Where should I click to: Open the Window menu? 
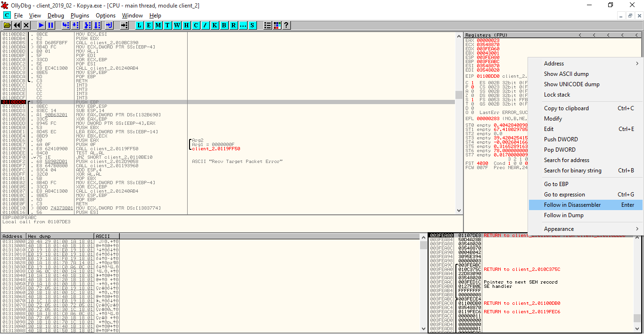click(132, 16)
